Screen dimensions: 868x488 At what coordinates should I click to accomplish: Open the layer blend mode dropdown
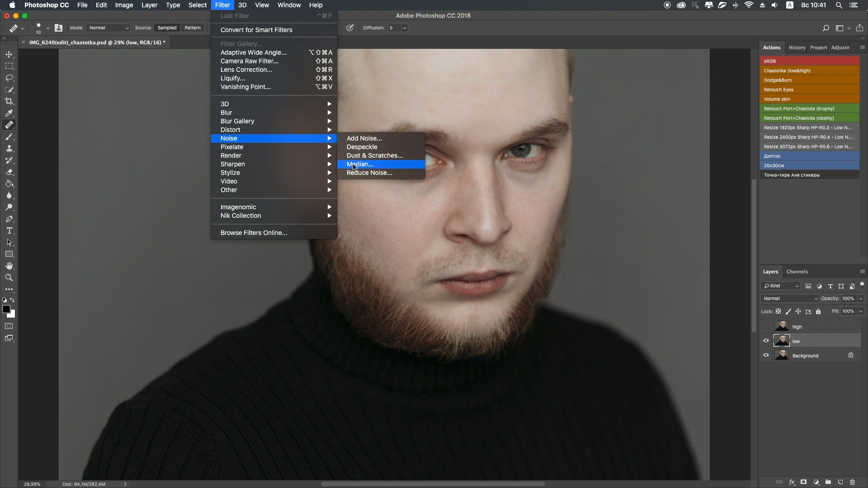[x=790, y=299]
